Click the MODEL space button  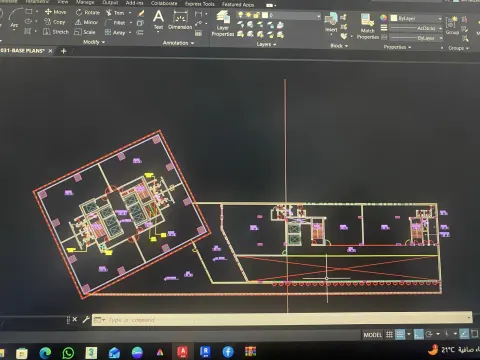point(373,335)
